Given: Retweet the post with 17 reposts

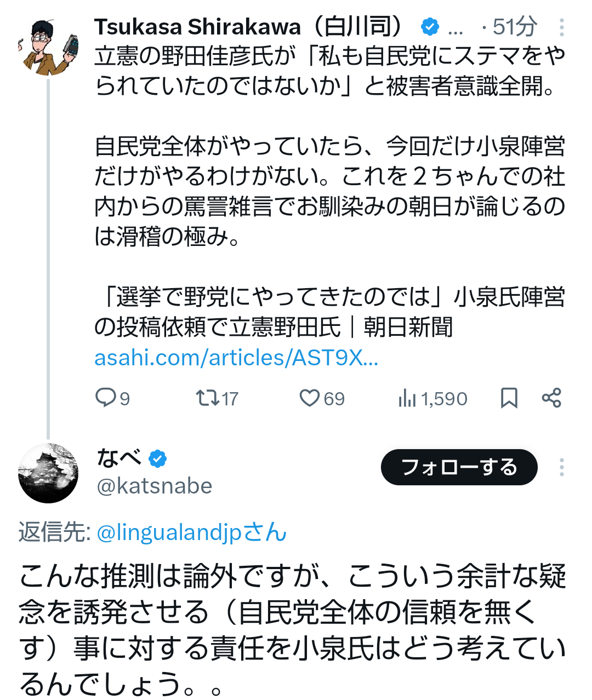Looking at the screenshot, I should pyautogui.click(x=208, y=398).
